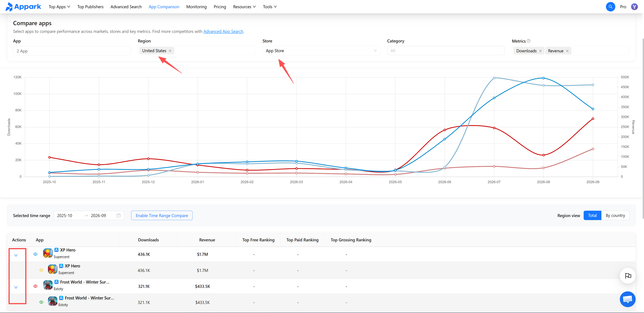644x313 pixels.
Task: Click the Pro plan label
Action: coord(623,7)
